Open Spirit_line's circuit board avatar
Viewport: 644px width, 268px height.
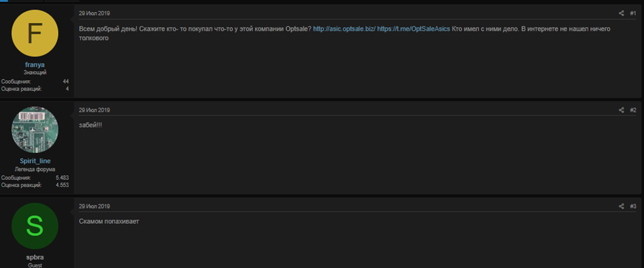(35, 130)
